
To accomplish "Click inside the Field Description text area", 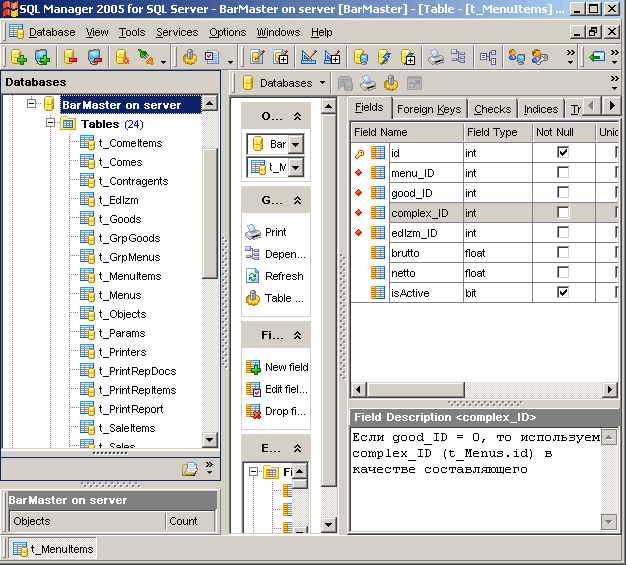I will (x=475, y=479).
